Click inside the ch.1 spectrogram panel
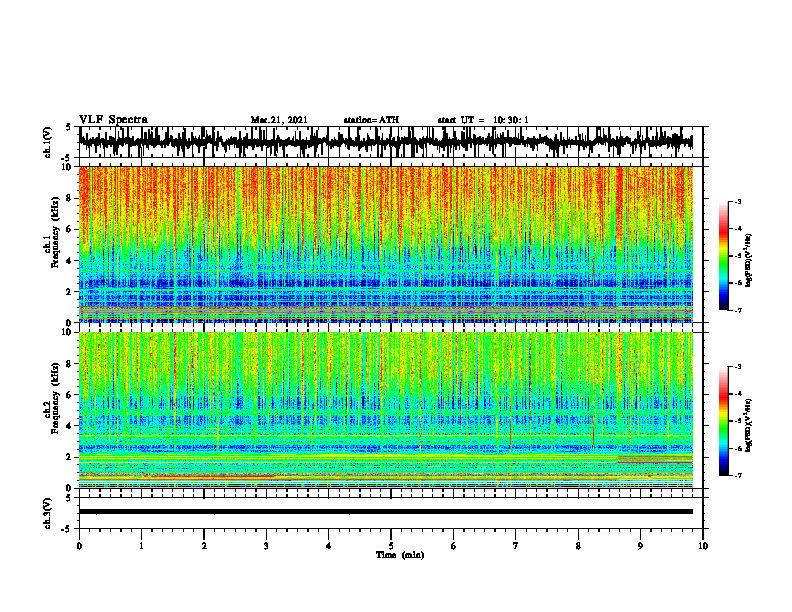 (x=385, y=244)
